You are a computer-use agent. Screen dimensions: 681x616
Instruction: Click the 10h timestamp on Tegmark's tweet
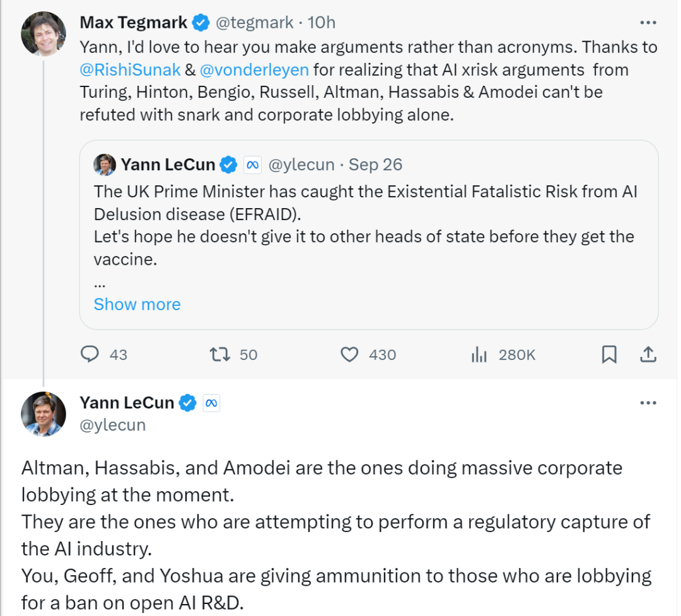point(323,22)
